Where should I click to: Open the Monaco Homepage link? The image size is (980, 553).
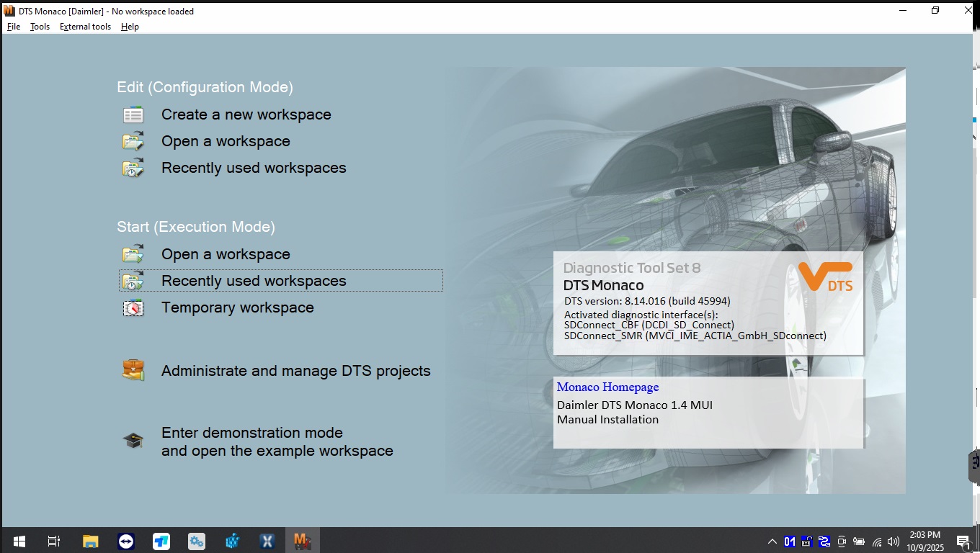click(x=607, y=387)
